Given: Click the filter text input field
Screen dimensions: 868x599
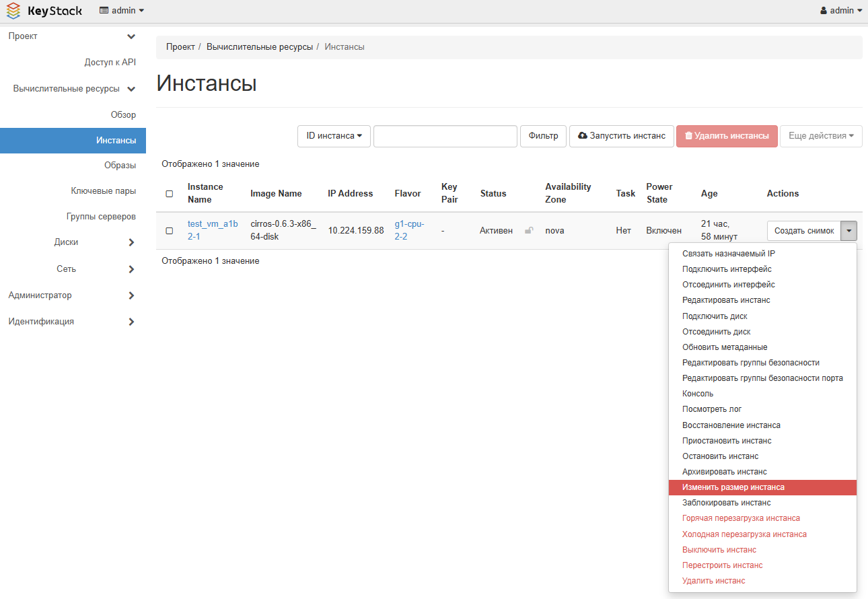Looking at the screenshot, I should 445,136.
